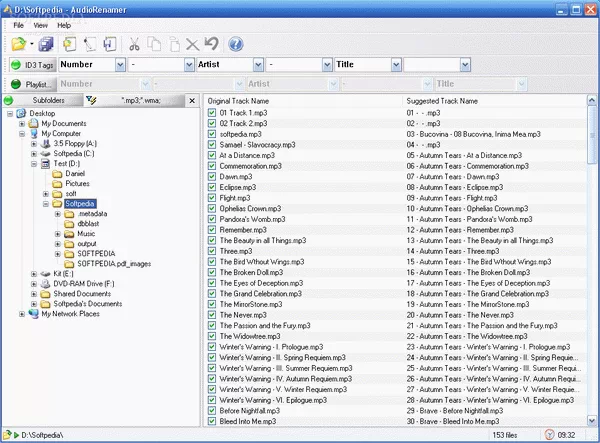Click the cut scissors icon
This screenshot has height=443, width=600.
tap(133, 44)
